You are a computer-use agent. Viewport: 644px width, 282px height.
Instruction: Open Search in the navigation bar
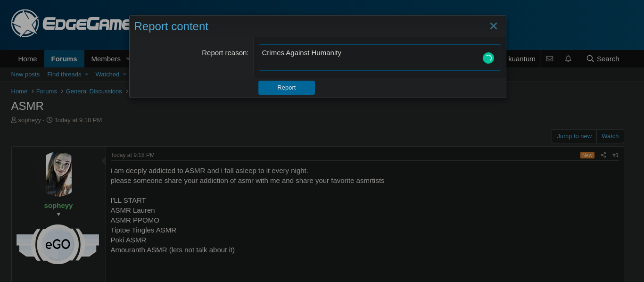(603, 59)
